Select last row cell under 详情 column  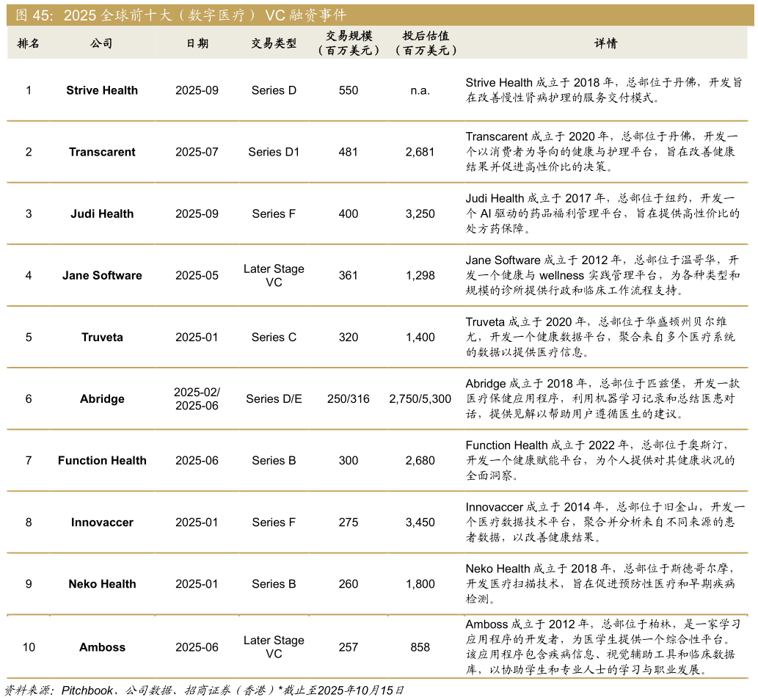(x=605, y=646)
